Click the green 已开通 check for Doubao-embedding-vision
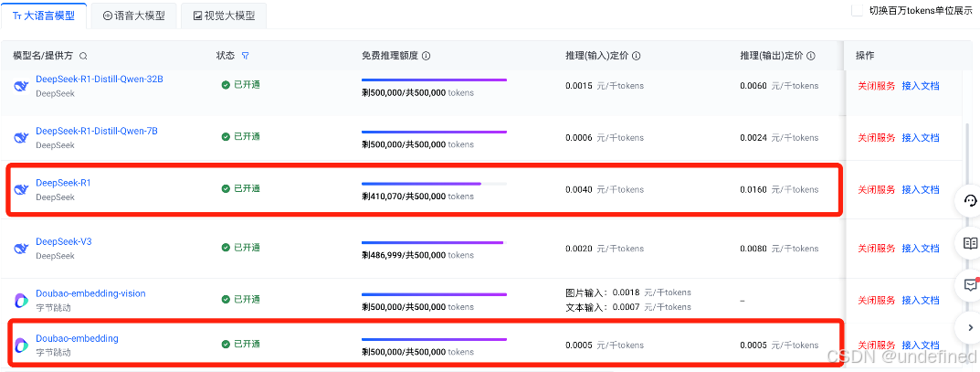Screen dimensions: 980x372 click(x=226, y=299)
